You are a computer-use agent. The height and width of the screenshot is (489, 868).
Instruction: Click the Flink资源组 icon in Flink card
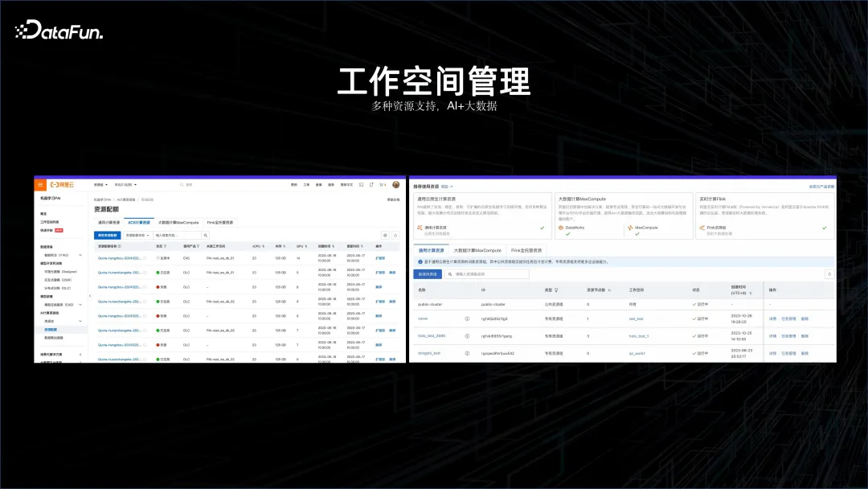pyautogui.click(x=702, y=227)
